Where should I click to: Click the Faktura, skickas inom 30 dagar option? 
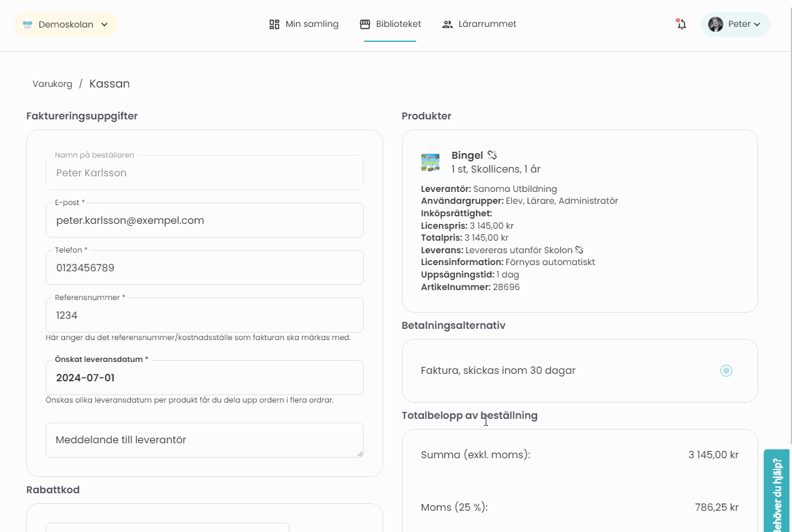(x=579, y=371)
